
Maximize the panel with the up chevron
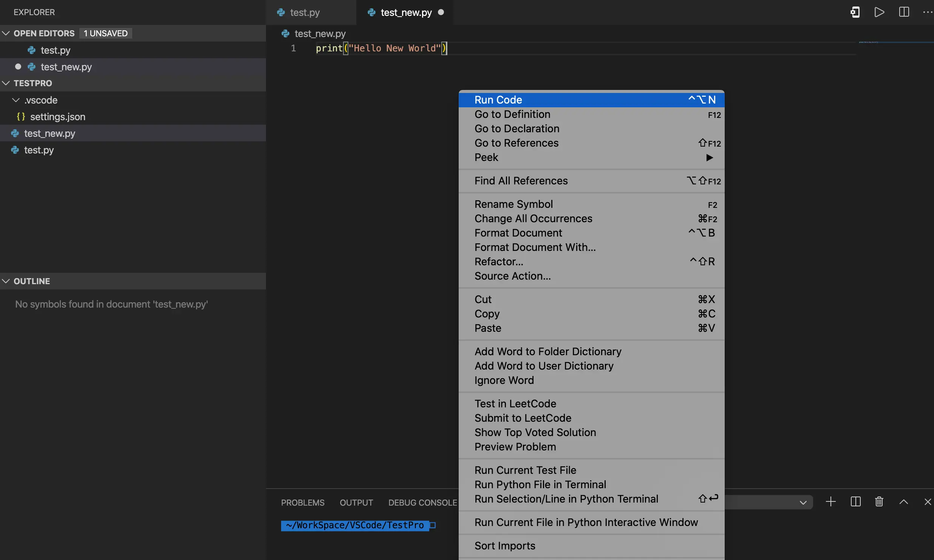tap(903, 502)
